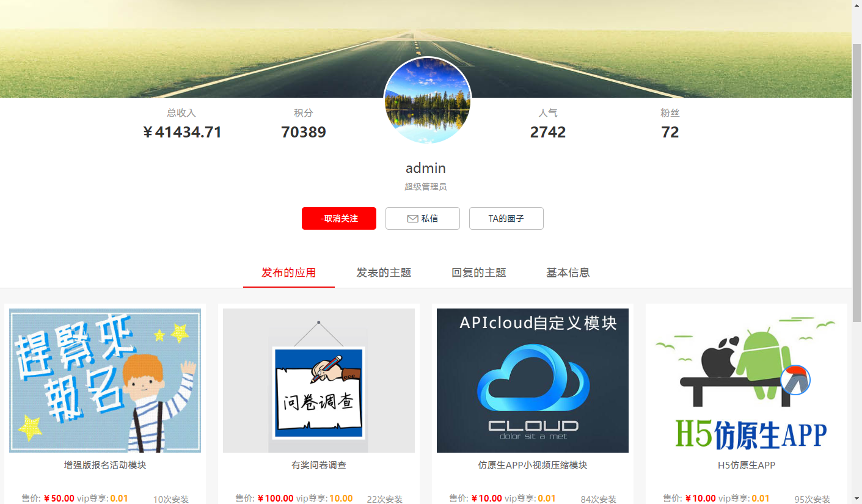862x504 pixels.
Task: Click the 有奖问卷调查 title link
Action: point(319,466)
